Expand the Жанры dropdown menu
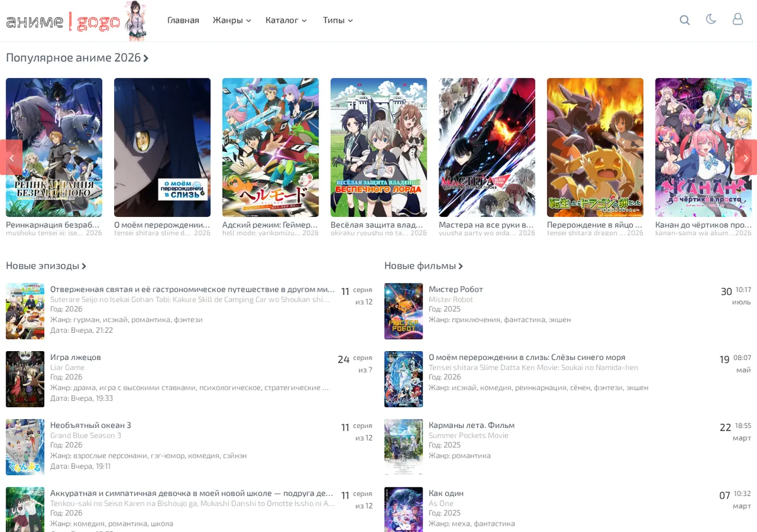Image resolution: width=757 pixels, height=532 pixels. click(x=232, y=20)
